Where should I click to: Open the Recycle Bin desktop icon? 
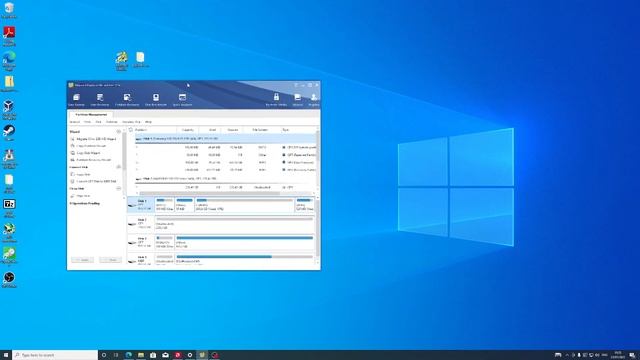(x=9, y=10)
